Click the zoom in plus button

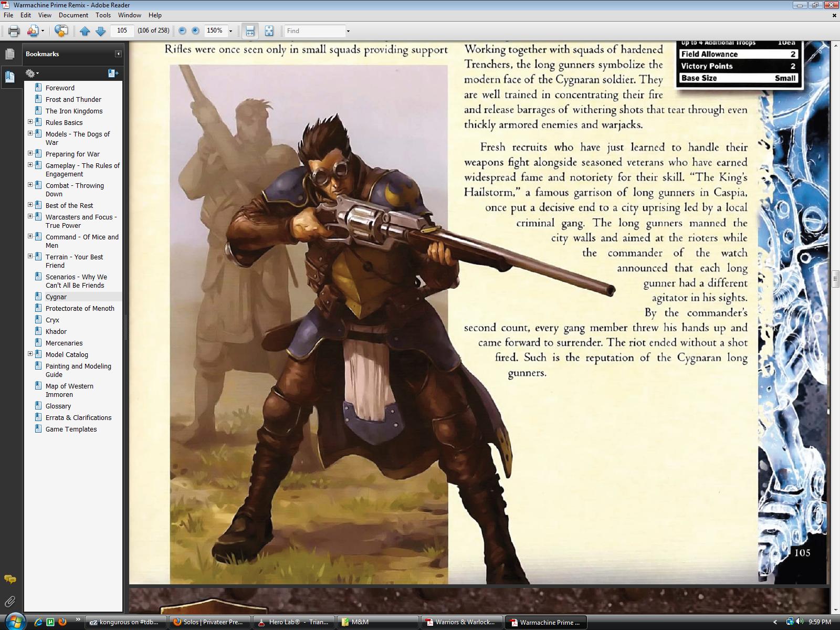pos(195,30)
